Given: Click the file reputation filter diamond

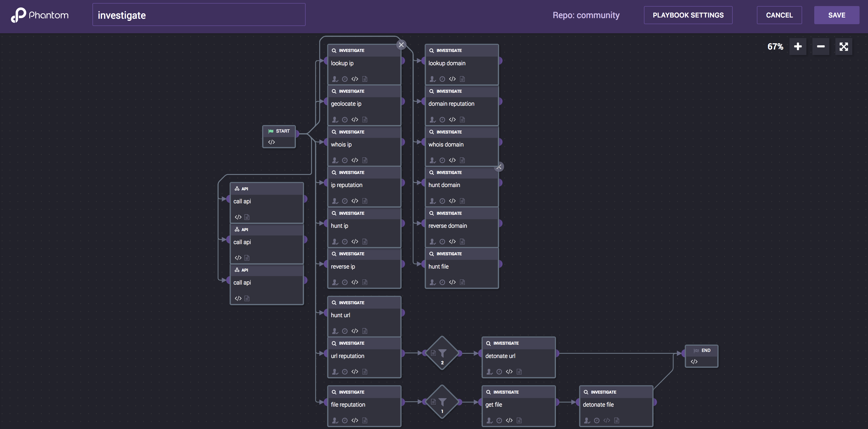Looking at the screenshot, I should [442, 402].
